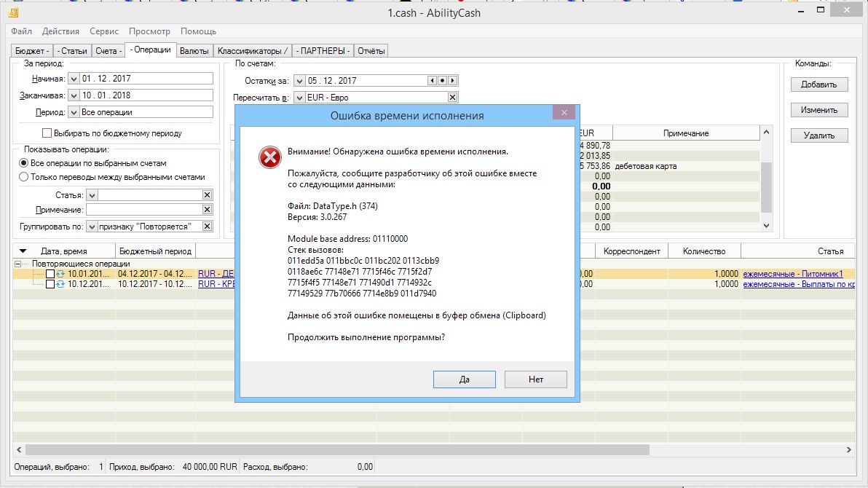The image size is (868, 488).
Task: Enable Выбирать по бюджетному периоду checkbox
Action: [47, 133]
